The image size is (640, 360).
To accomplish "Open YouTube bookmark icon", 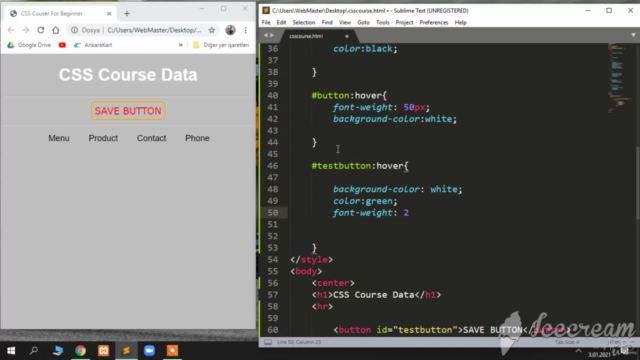I will pyautogui.click(x=62, y=45).
